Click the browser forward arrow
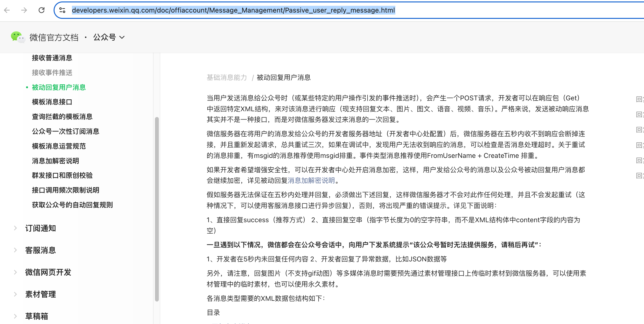Viewport: 644px width, 324px height. coord(24,10)
